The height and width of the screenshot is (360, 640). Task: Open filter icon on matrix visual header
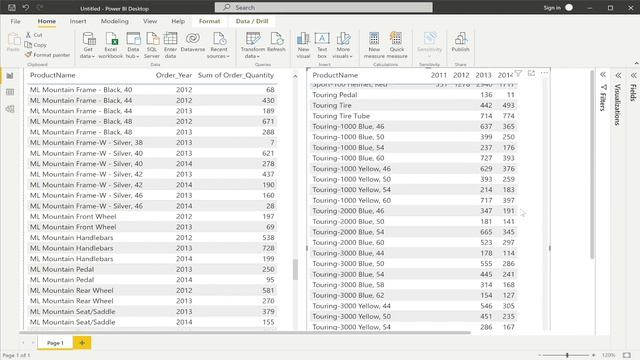coord(518,73)
